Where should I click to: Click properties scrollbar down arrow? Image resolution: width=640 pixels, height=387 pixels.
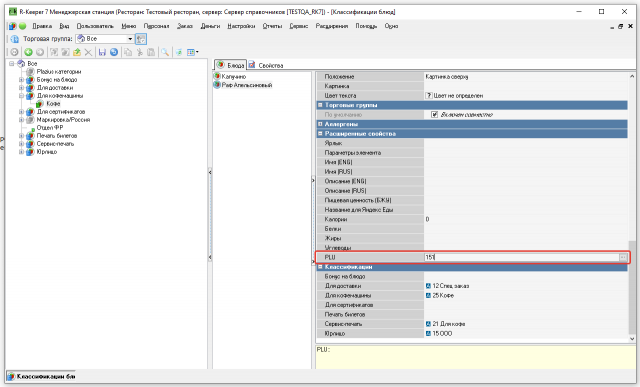click(x=632, y=338)
